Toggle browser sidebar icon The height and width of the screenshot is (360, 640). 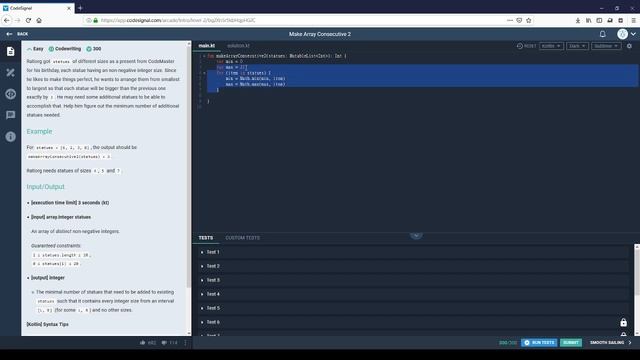coord(599,20)
